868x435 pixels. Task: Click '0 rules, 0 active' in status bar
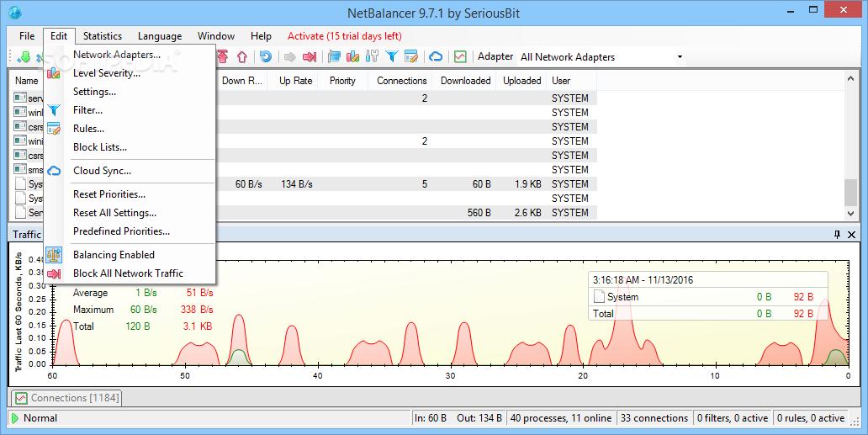tap(811, 418)
